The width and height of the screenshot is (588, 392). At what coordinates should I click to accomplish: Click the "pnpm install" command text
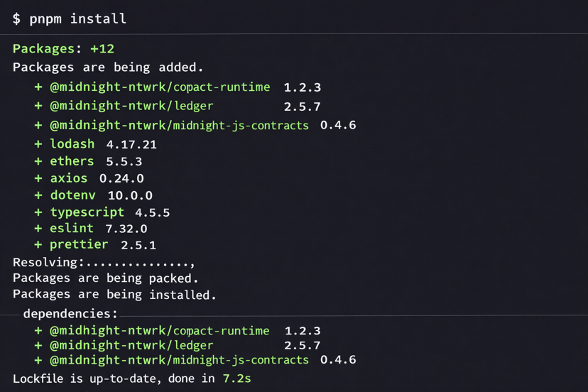pyautogui.click(x=77, y=18)
